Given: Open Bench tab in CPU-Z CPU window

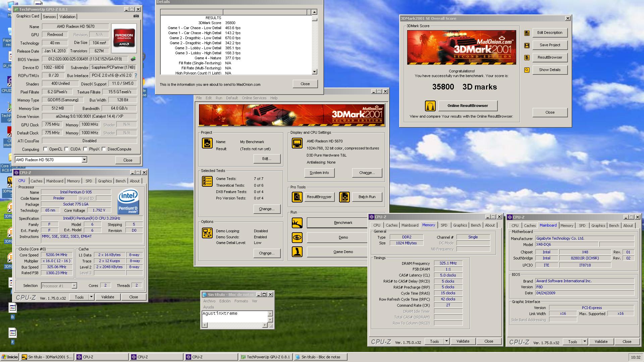Looking at the screenshot, I should 120,181.
